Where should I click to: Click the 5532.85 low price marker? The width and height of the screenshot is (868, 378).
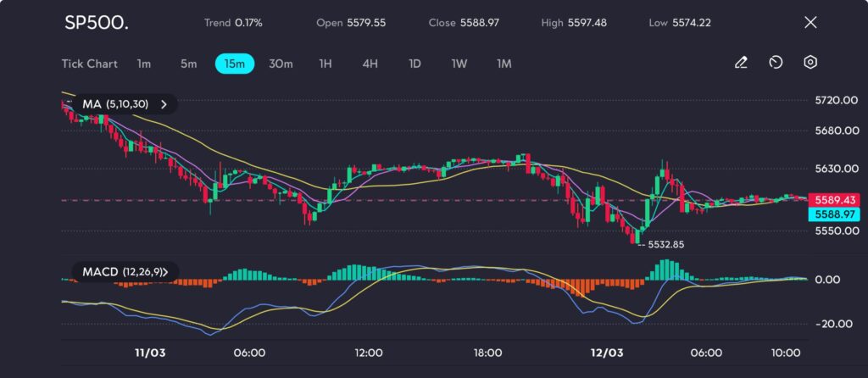[x=665, y=244]
